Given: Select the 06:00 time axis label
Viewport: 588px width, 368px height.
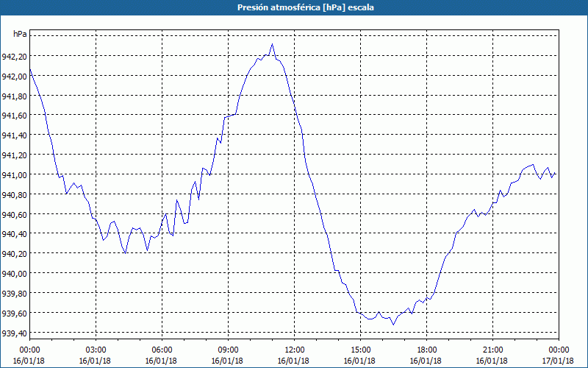Looking at the screenshot, I should pyautogui.click(x=162, y=350).
